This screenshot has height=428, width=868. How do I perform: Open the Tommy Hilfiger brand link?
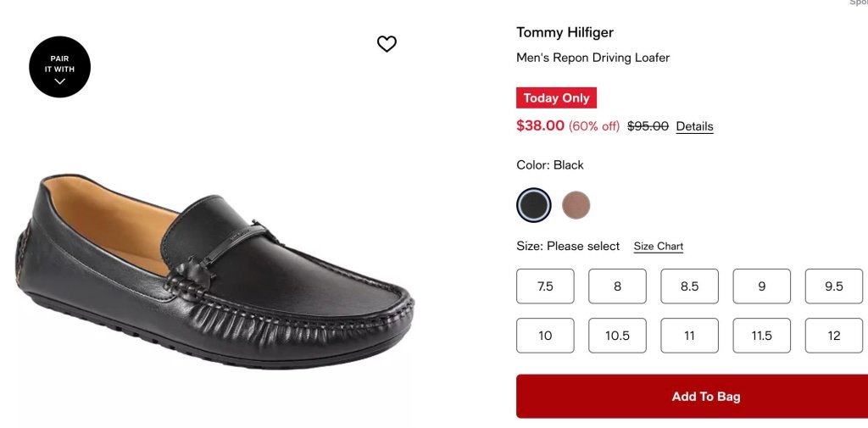[565, 33]
